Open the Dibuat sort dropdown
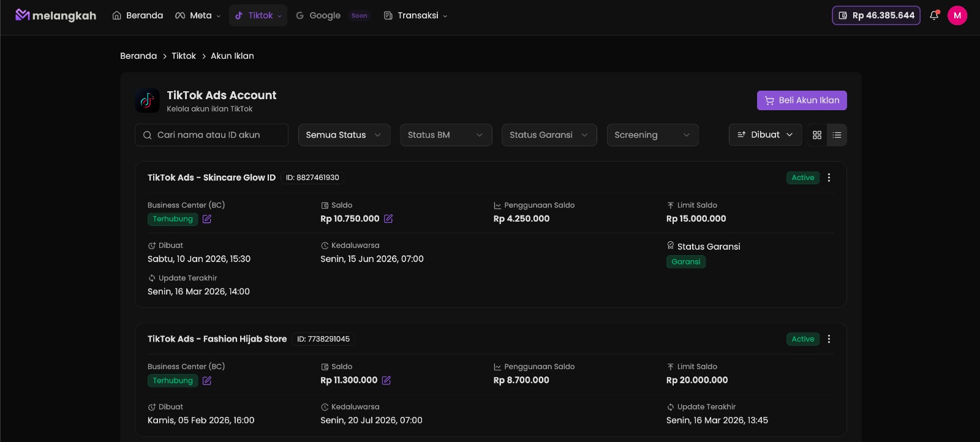 (766, 135)
